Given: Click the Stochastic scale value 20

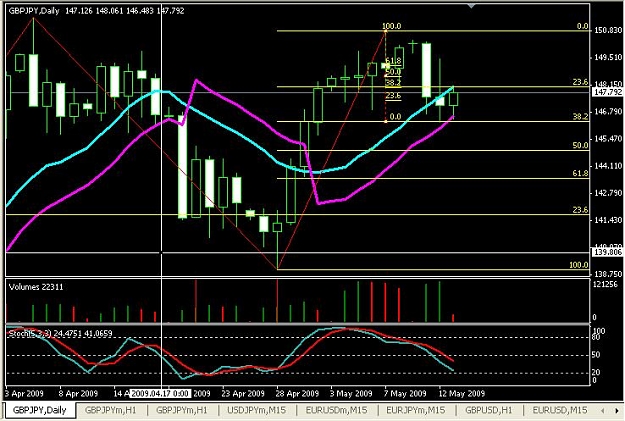Looking at the screenshot, I should [x=596, y=372].
